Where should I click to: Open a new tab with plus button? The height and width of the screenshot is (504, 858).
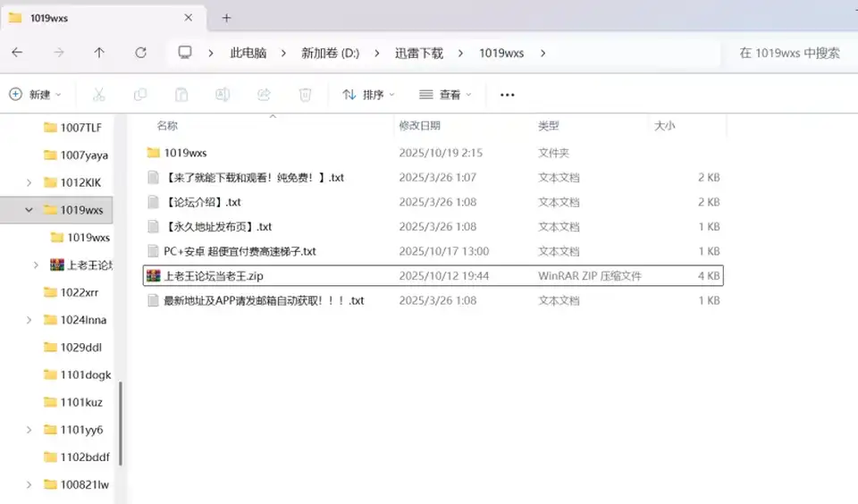pos(226,18)
